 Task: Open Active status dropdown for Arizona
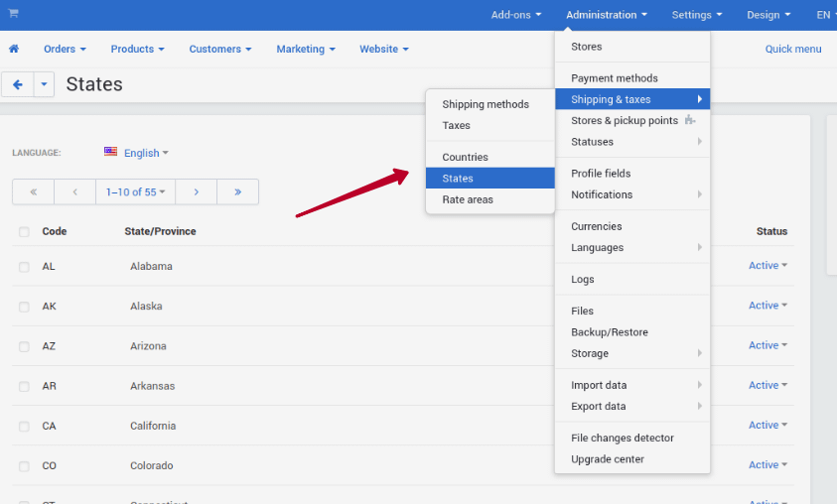click(x=767, y=345)
